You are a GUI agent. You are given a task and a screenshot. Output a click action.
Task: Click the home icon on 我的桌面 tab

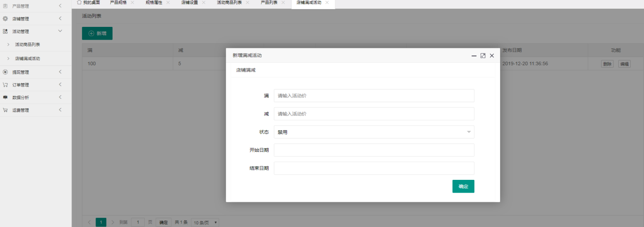click(x=79, y=2)
